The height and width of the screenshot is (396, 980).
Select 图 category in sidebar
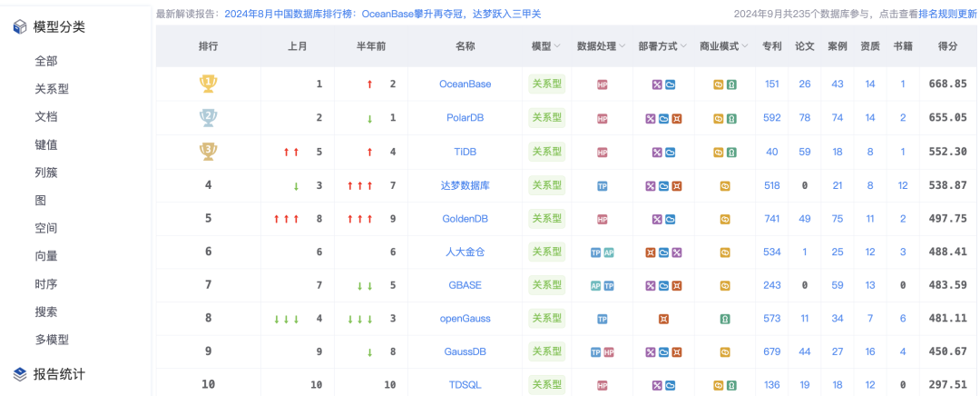pos(41,200)
